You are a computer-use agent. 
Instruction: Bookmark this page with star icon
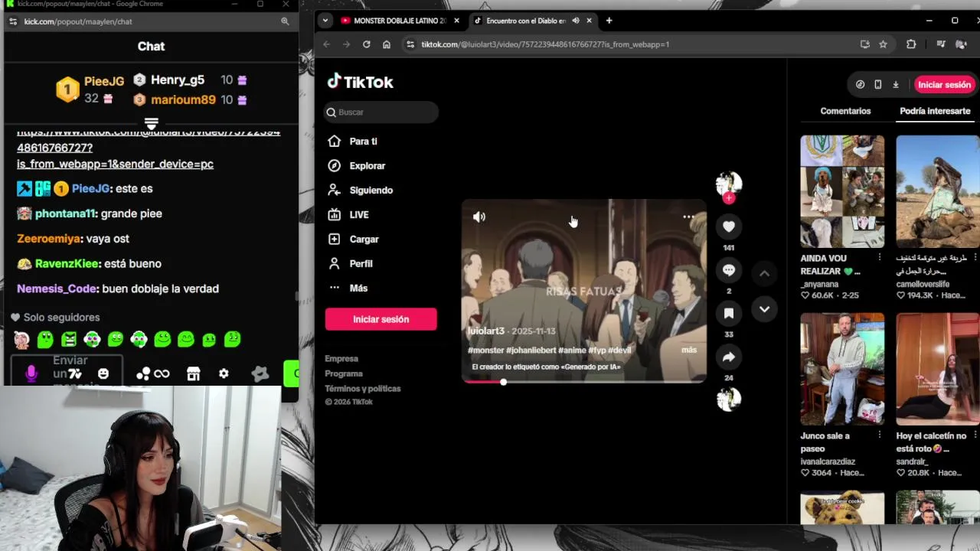pyautogui.click(x=883, y=44)
